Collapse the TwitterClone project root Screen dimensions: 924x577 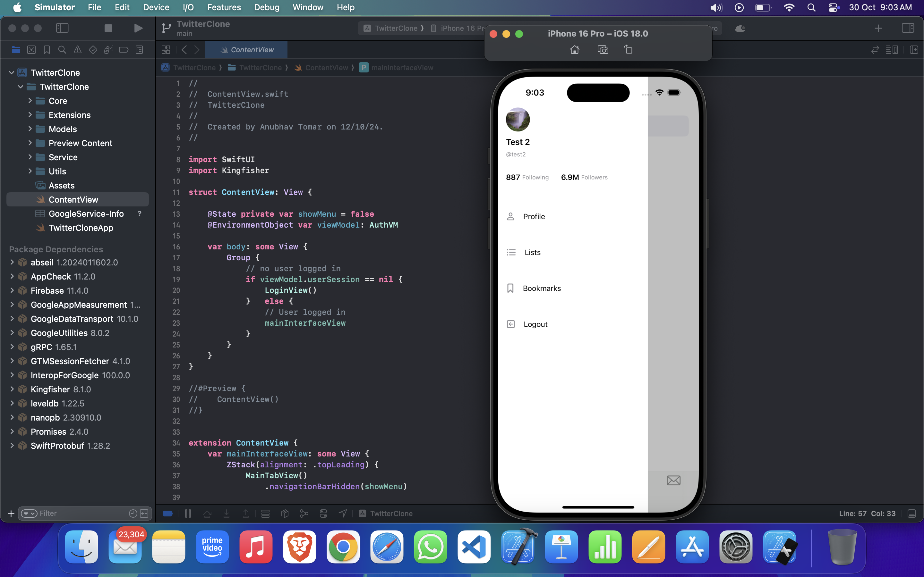12,72
